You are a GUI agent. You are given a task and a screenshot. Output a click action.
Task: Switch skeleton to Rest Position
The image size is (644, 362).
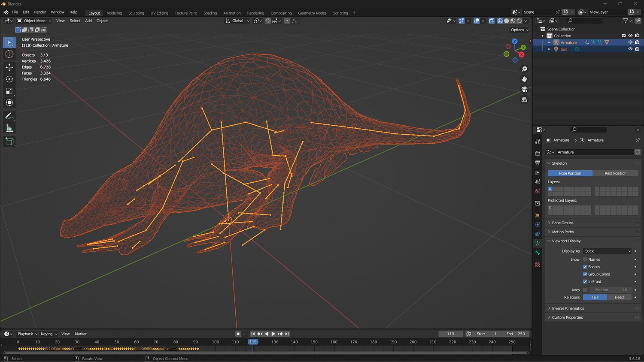point(615,173)
